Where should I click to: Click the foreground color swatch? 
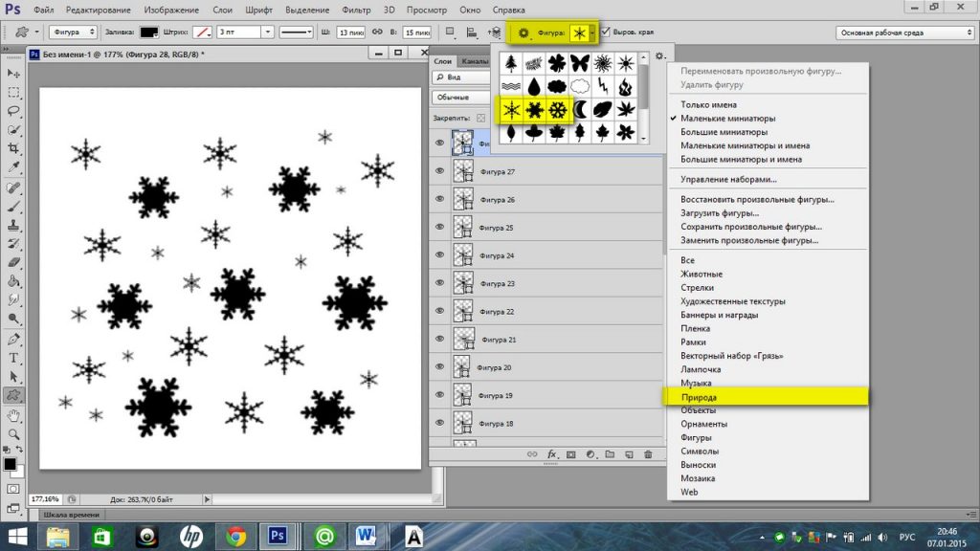tap(10, 464)
